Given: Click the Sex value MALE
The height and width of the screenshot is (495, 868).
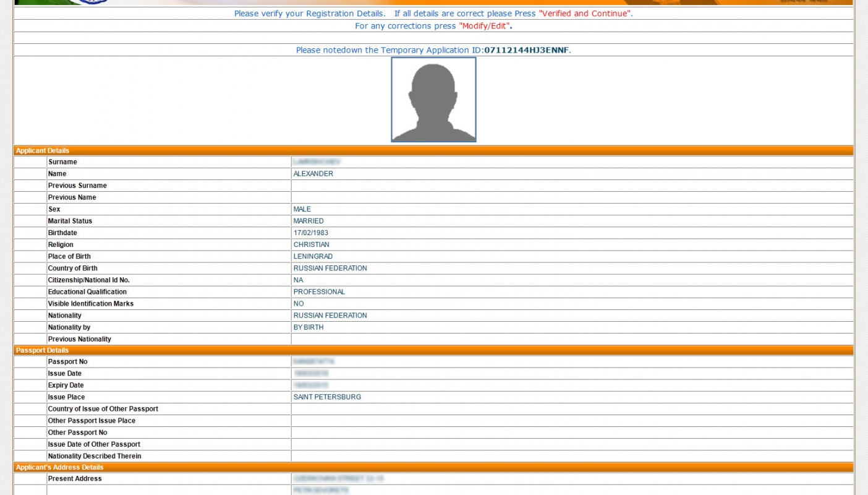Looking at the screenshot, I should tap(302, 209).
